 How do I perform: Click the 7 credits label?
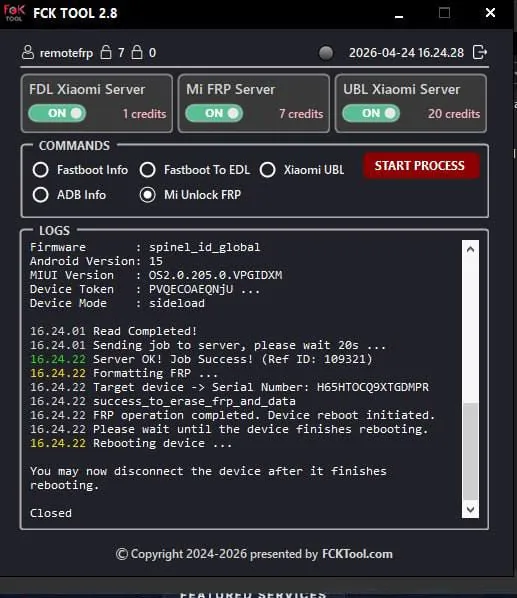301,114
